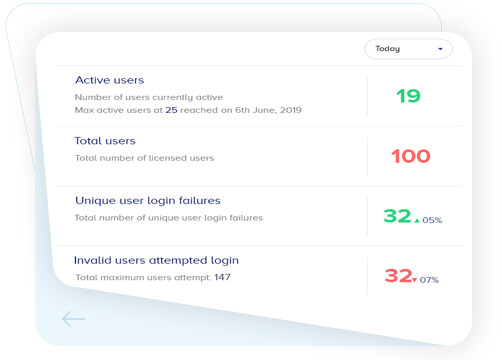
Task: Click the 07% change percentage
Action: pyautogui.click(x=429, y=280)
